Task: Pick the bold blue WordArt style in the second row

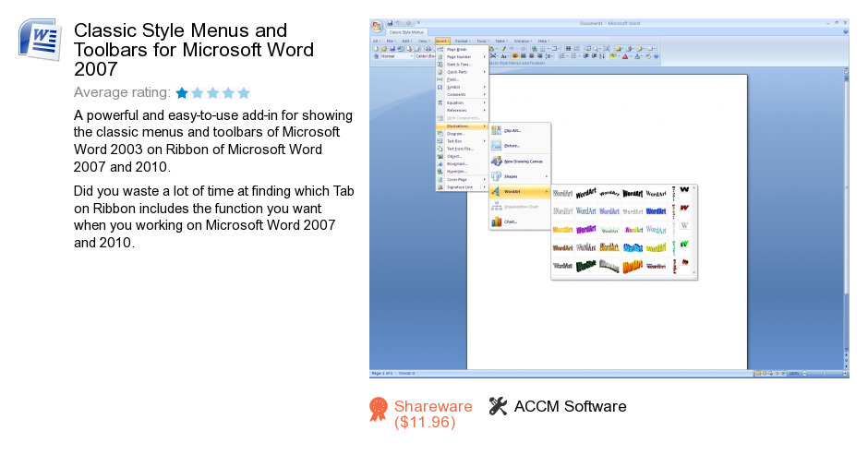Action: [656, 211]
